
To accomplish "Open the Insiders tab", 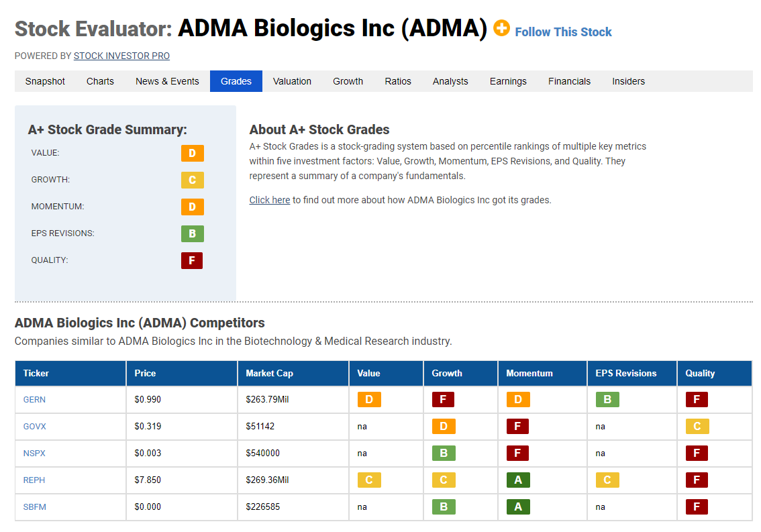I will pos(629,81).
